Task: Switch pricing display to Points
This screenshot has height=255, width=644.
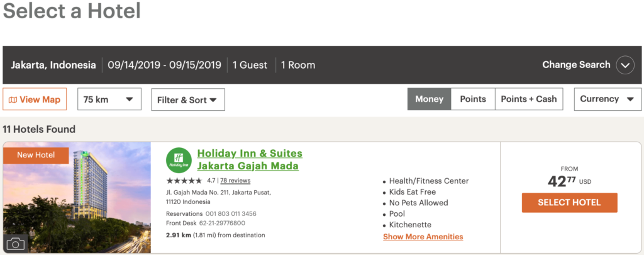Action: 473,99
